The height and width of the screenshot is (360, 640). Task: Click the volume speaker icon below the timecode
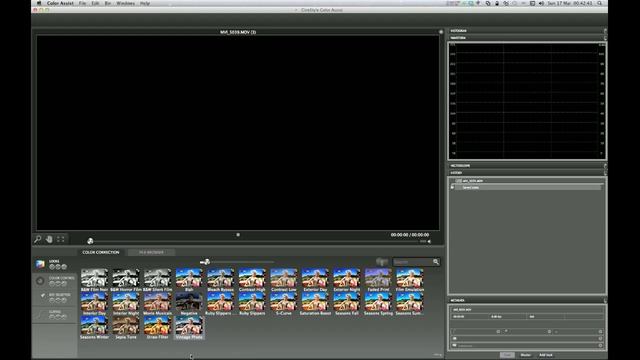[x=429, y=241]
